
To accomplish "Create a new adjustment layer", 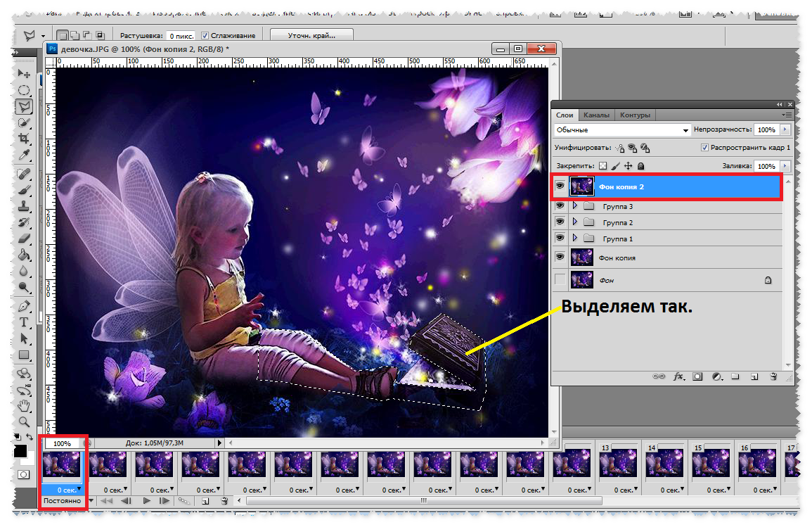I will (x=716, y=376).
